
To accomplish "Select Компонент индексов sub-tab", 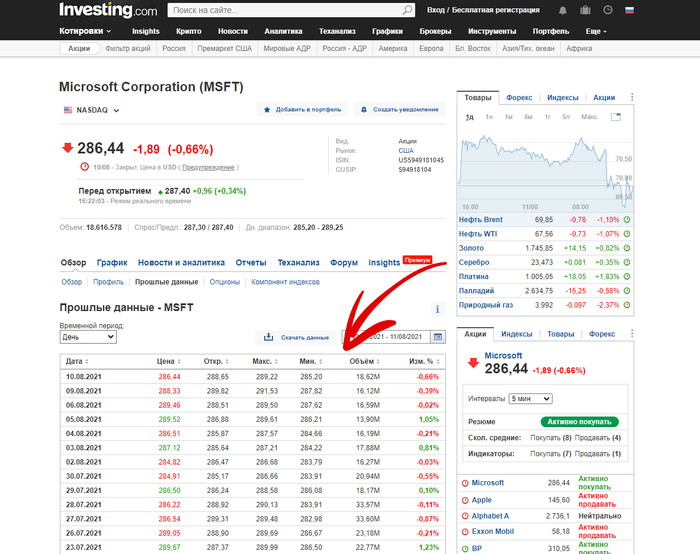I will click(x=285, y=282).
